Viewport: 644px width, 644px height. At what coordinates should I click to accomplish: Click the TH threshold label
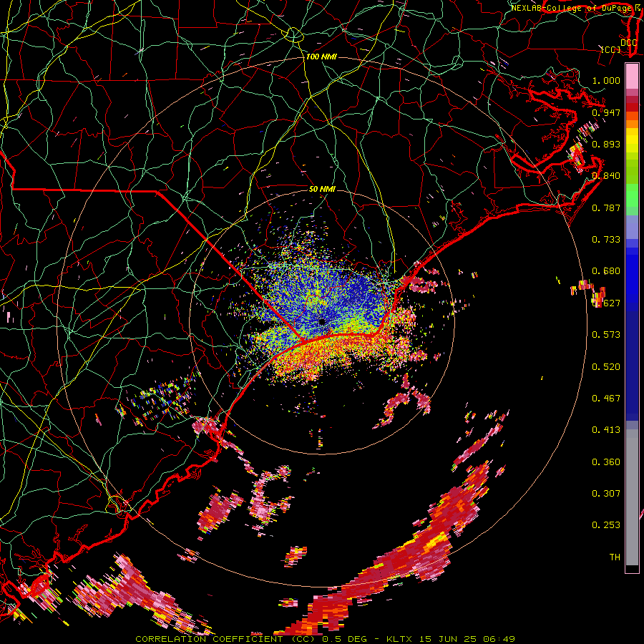click(615, 557)
